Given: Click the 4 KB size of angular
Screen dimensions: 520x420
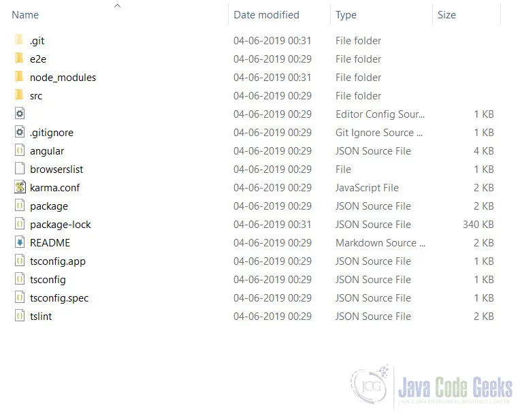Looking at the screenshot, I should point(483,151).
